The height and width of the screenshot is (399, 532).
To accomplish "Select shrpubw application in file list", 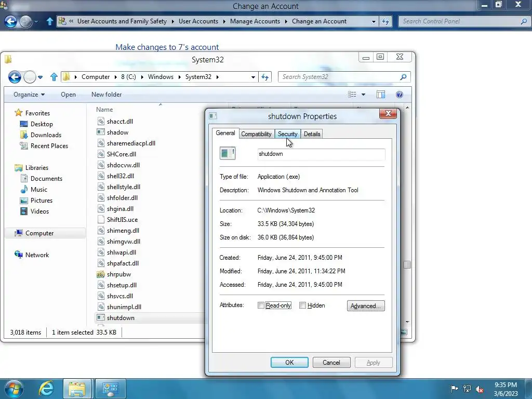I will 119,274.
